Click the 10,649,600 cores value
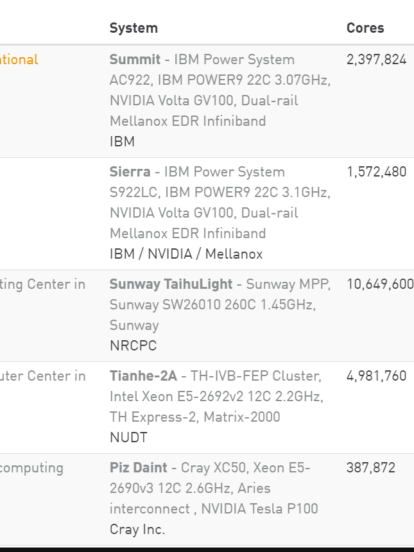The image size is (414, 552). [x=380, y=284]
